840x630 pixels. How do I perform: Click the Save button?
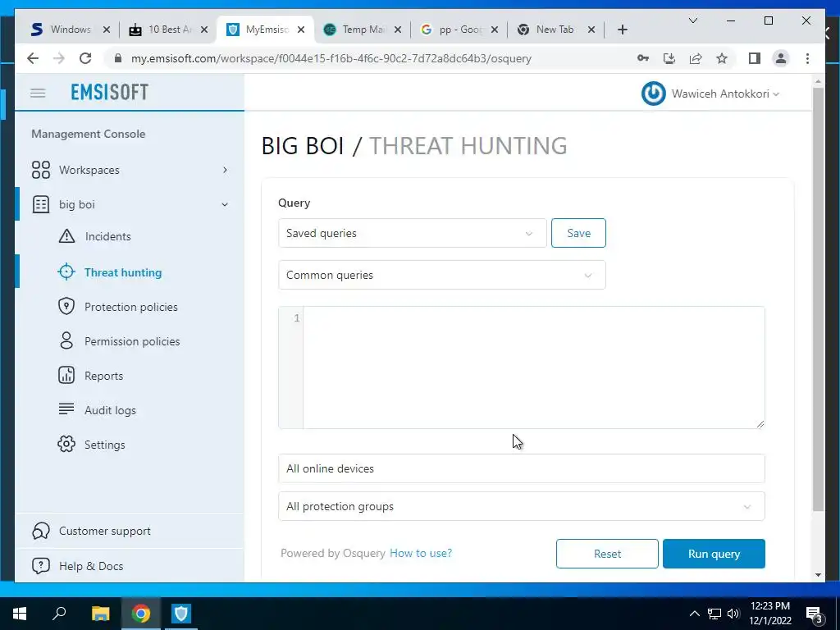[578, 233]
